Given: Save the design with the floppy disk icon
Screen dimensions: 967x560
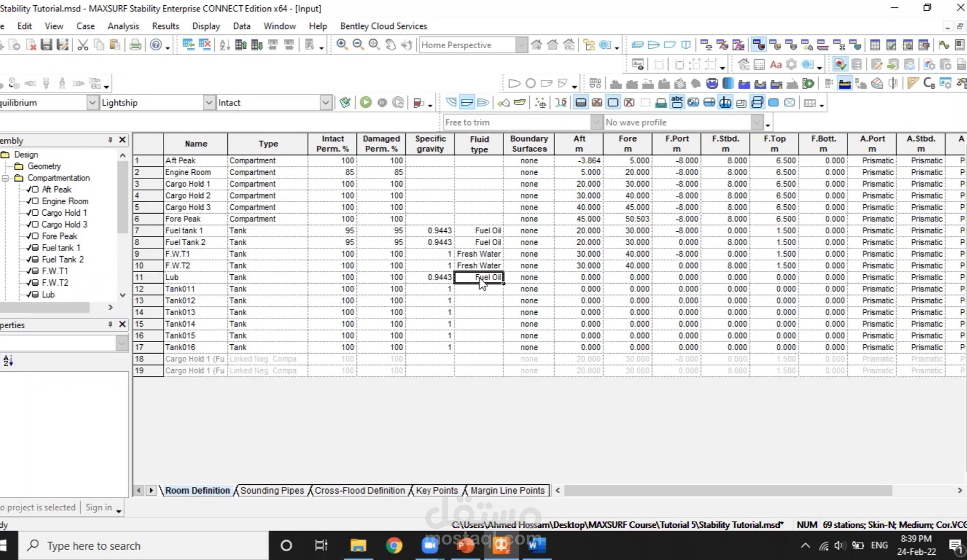Looking at the screenshot, I should [x=47, y=45].
